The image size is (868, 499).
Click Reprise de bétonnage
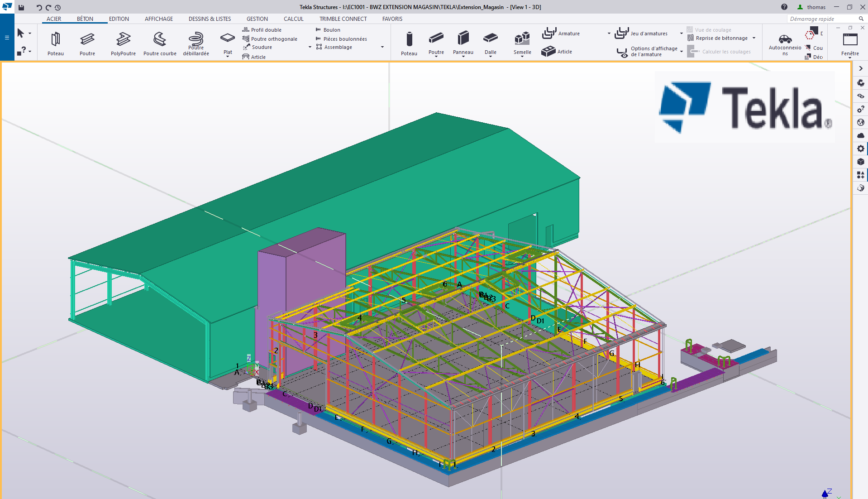[718, 38]
